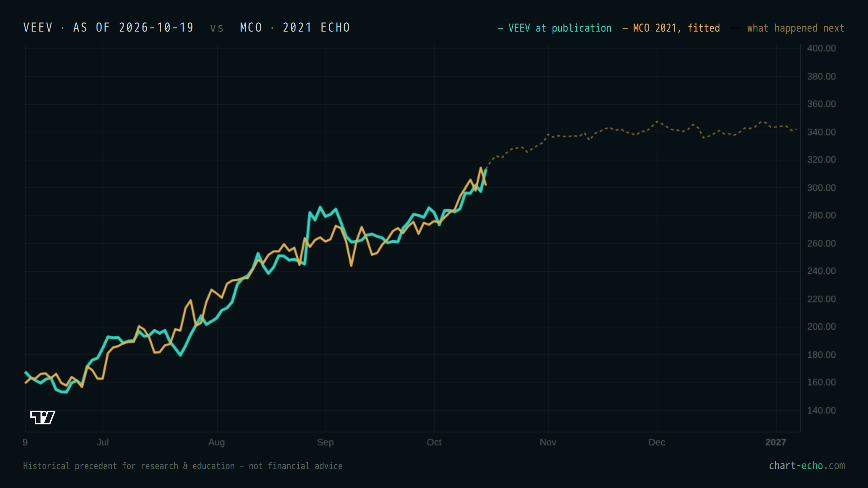This screenshot has height=488, width=868.
Task: Select the 'MCO 2021, fitted' legend entry
Action: [671, 28]
